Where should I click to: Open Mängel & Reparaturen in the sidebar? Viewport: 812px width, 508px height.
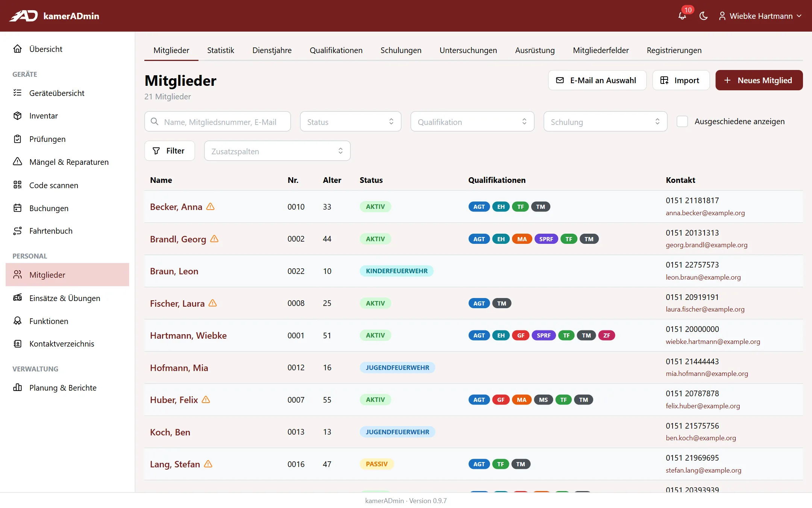click(x=67, y=162)
